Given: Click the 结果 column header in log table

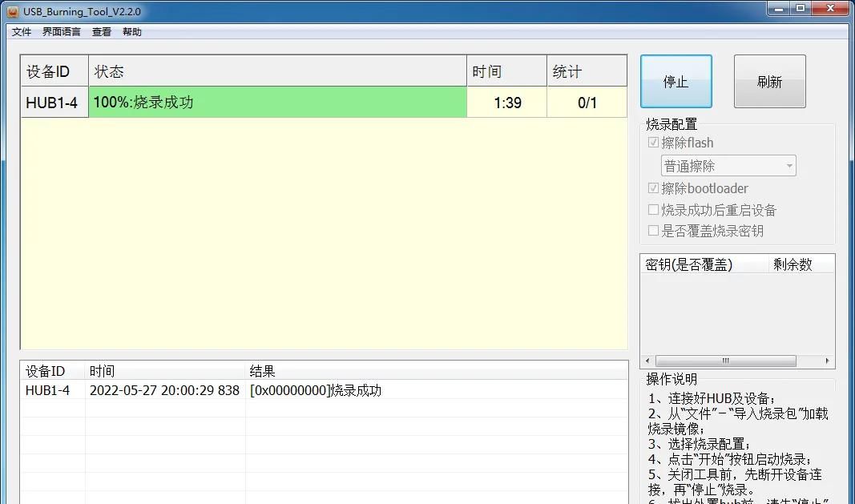Looking at the screenshot, I should click(x=436, y=372).
